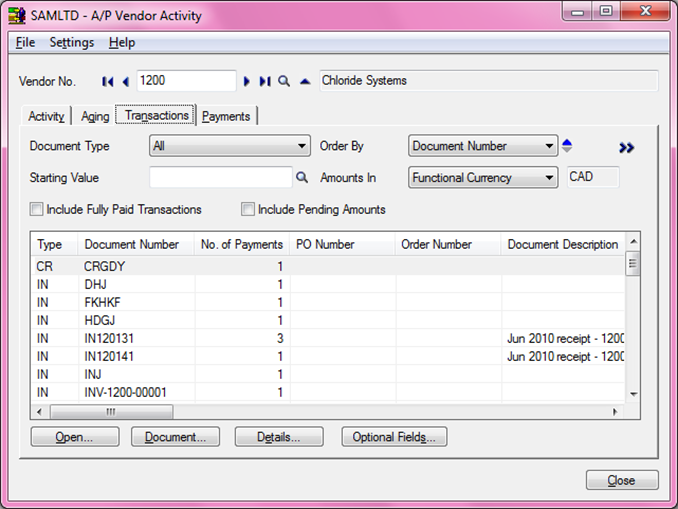Click the Type column header
The width and height of the screenshot is (678, 509).
tap(54, 244)
